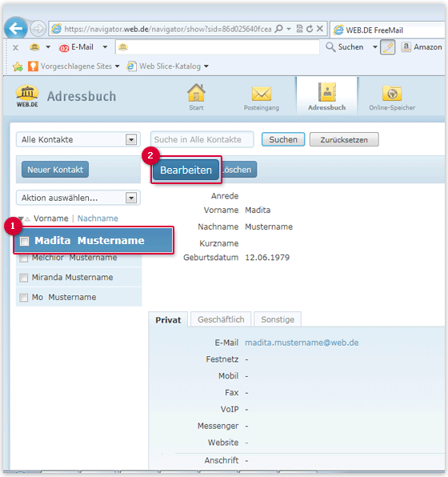Open dropdown arrow next to E-Mail toolbar button

pos(105,47)
